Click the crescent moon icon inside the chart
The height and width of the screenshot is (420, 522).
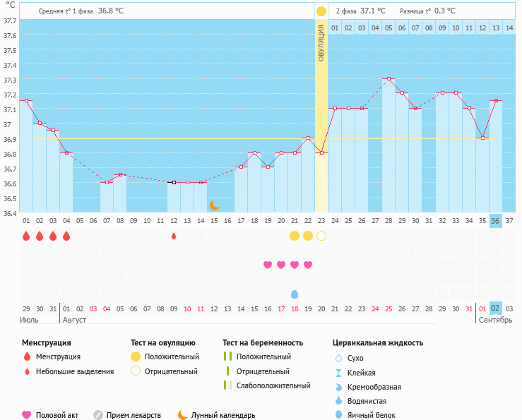215,205
